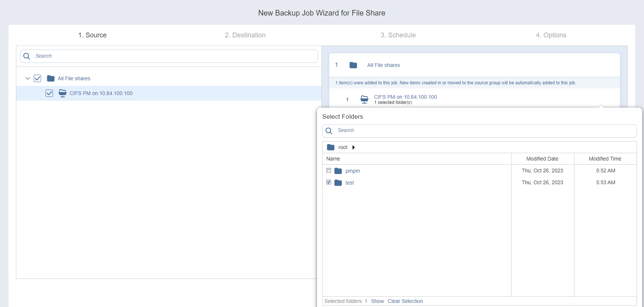Image resolution: width=644 pixels, height=307 pixels.
Task: Open the 3. Schedule step
Action: (x=398, y=35)
